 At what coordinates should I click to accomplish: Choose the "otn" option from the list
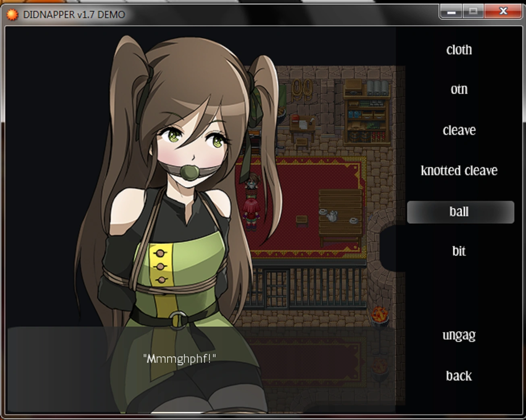[x=459, y=89]
